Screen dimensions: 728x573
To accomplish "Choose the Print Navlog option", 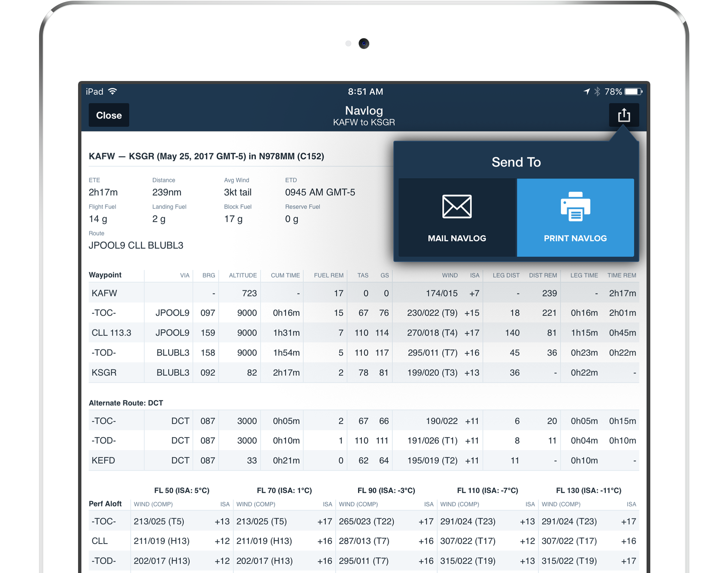I will click(575, 218).
